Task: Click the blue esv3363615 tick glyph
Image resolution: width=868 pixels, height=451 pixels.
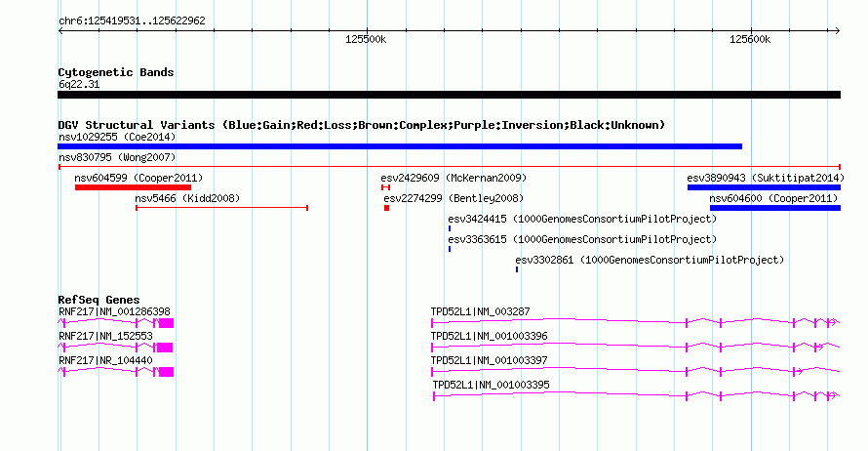Action: [x=450, y=249]
